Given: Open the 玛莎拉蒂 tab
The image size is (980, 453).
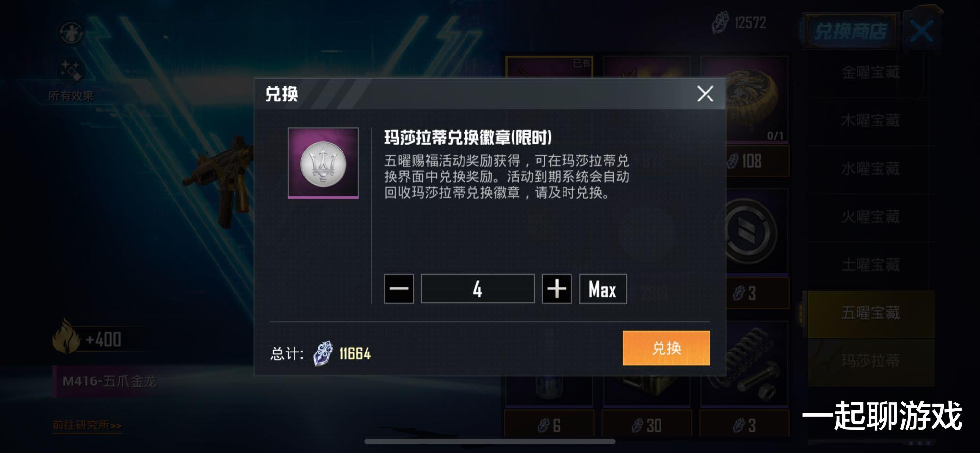Looking at the screenshot, I should pos(870,361).
